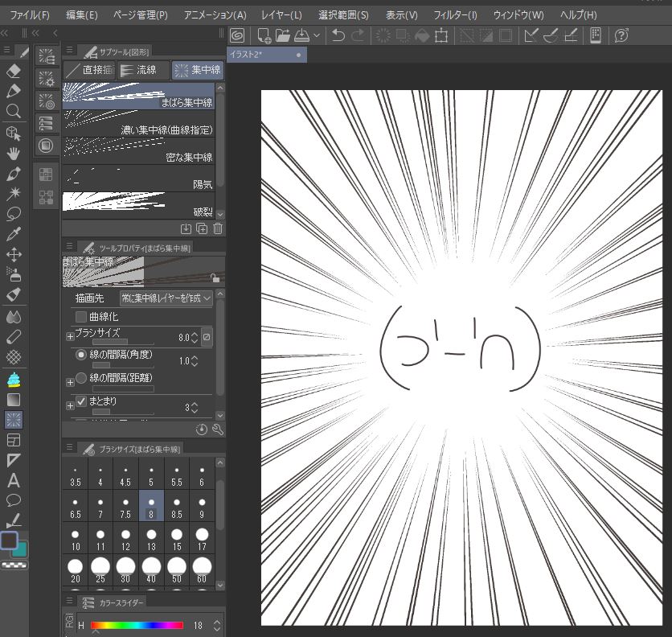The width and height of the screenshot is (672, 637).
Task: Delete sub tool with trash icon
Action: tap(218, 228)
